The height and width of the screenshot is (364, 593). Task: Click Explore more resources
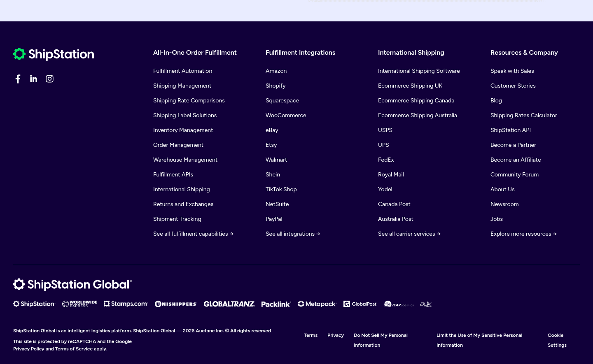pos(523,234)
